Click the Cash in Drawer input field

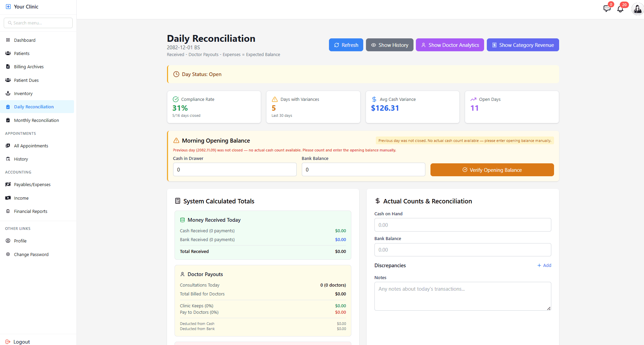[x=235, y=169]
